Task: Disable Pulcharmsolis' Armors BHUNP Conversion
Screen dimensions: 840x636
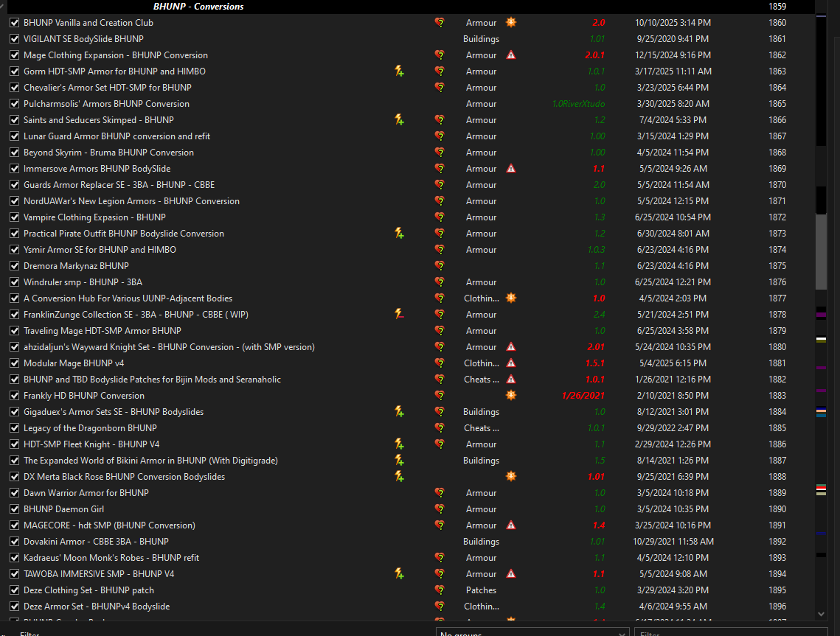Action: (15, 104)
